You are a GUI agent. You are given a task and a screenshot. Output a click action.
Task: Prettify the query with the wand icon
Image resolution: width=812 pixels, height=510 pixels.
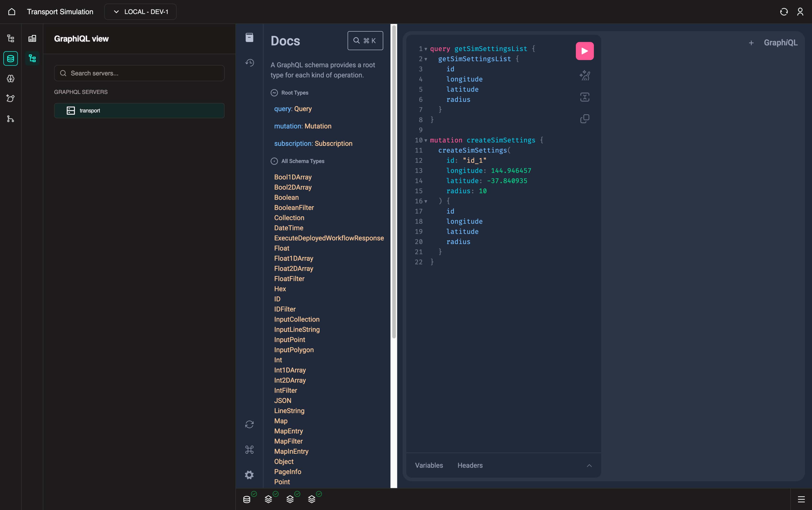pos(584,76)
